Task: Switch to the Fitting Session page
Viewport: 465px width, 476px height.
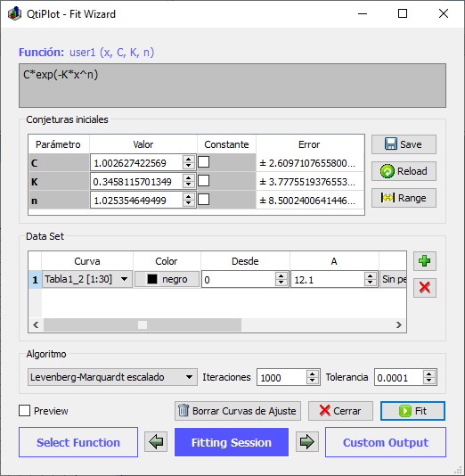Action: click(x=232, y=442)
